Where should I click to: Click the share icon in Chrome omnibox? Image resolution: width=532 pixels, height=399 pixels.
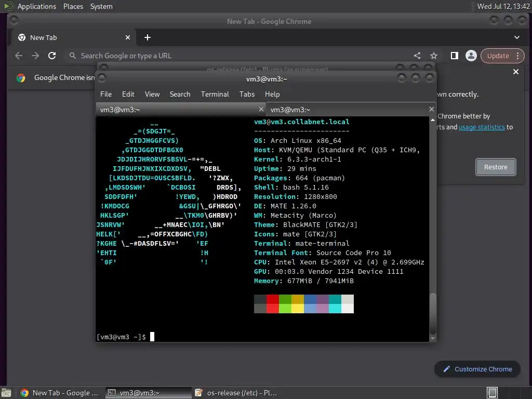coord(417,56)
